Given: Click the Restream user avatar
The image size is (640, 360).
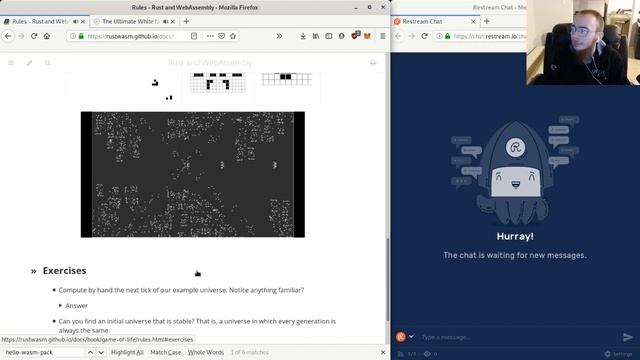Looking at the screenshot, I should pyautogui.click(x=401, y=337).
